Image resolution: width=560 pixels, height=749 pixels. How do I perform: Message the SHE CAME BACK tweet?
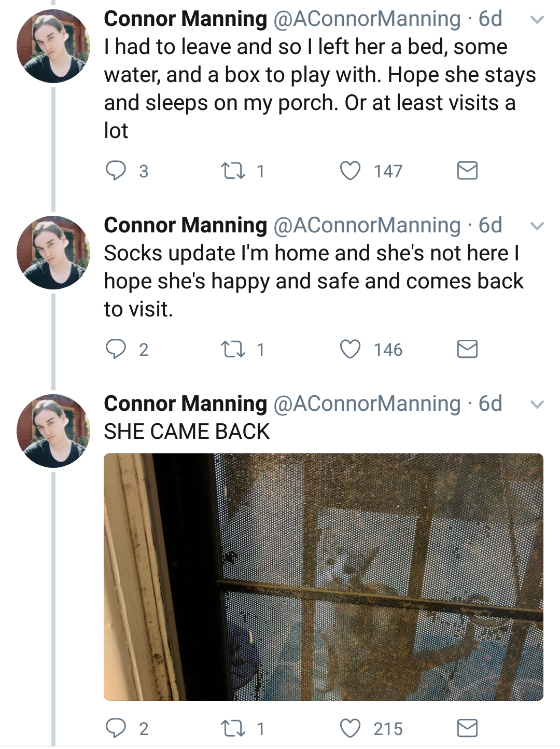(x=467, y=728)
